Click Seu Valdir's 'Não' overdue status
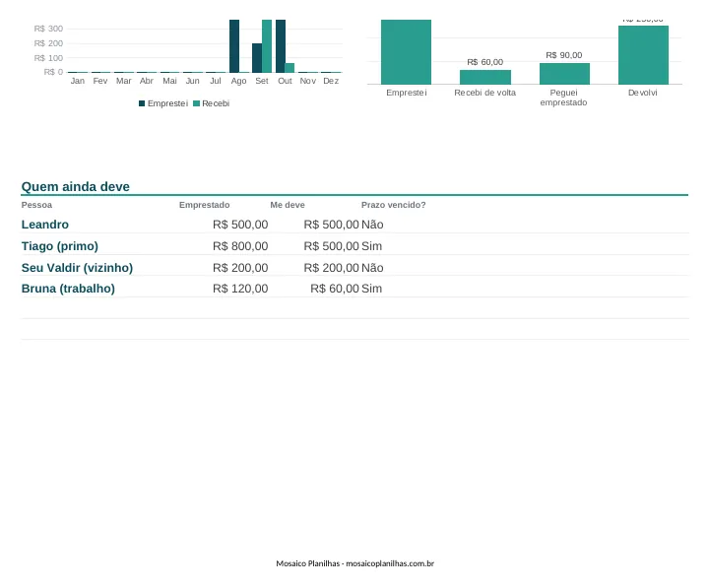708x588 pixels. pyautogui.click(x=372, y=268)
